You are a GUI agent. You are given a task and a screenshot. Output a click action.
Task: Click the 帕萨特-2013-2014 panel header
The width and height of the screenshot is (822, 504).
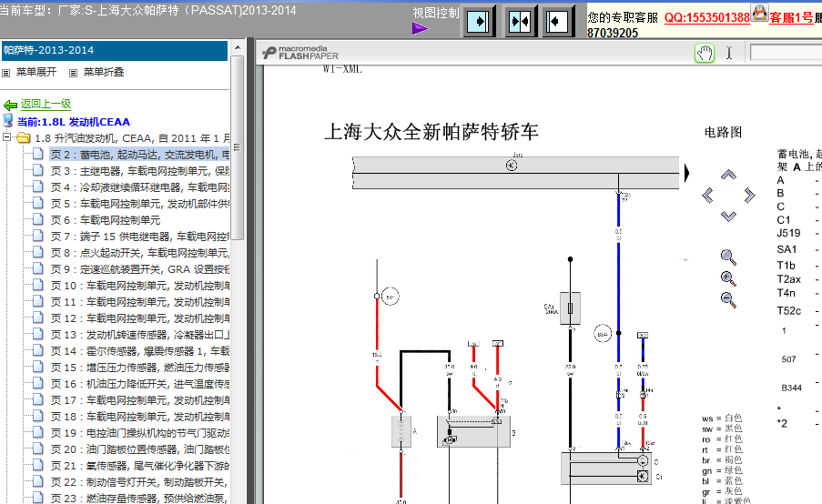coord(115,50)
